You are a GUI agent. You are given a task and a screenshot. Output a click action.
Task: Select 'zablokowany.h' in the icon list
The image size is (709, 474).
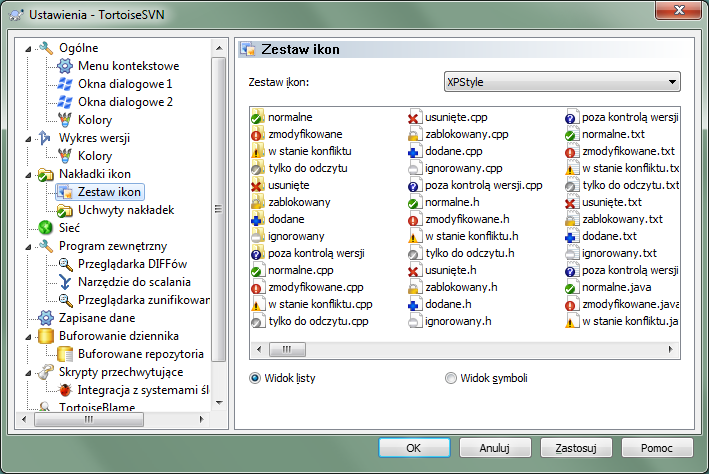click(461, 287)
